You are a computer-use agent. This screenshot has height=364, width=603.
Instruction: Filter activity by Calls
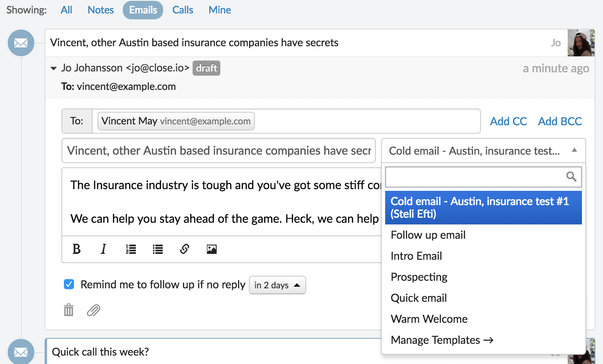[x=183, y=10]
